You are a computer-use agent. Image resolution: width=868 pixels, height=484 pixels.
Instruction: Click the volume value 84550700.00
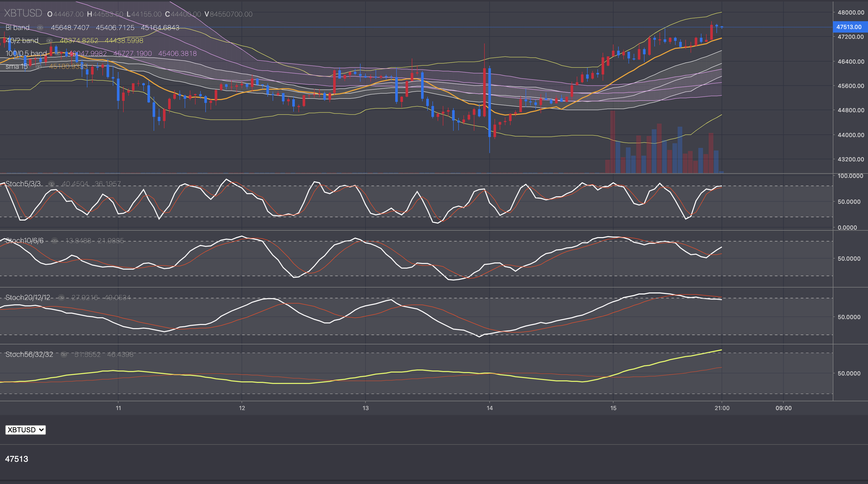click(231, 14)
